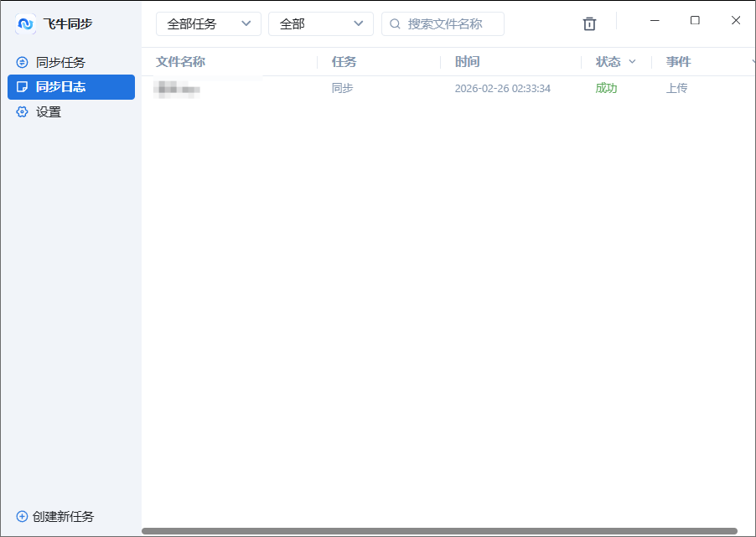Click the search magnifier icon
Screen dimensions: 756x537
coord(395,23)
